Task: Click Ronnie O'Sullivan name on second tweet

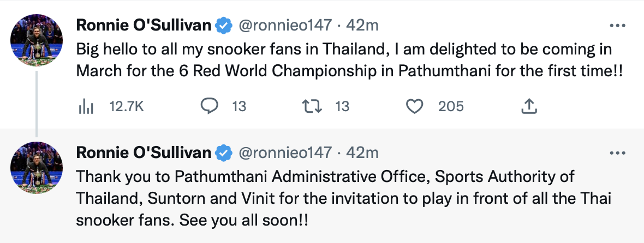Action: 144,153
